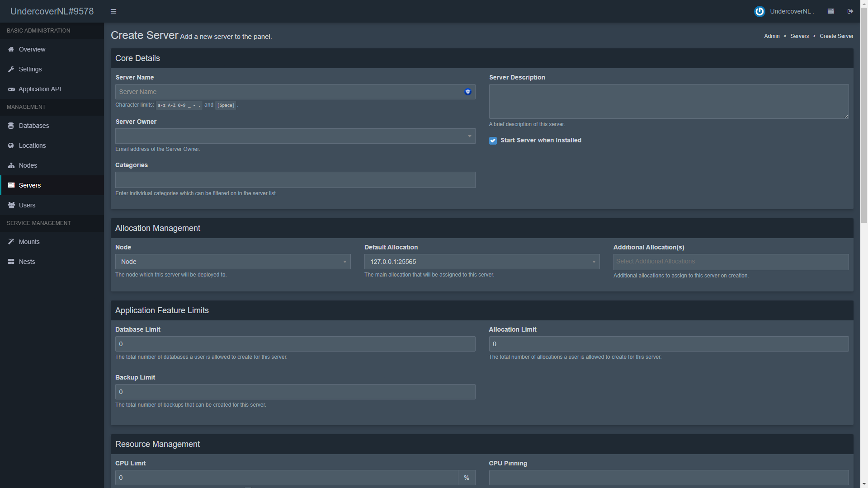Click the Database Limit input field
Image resolution: width=868 pixels, height=488 pixels.
point(295,344)
